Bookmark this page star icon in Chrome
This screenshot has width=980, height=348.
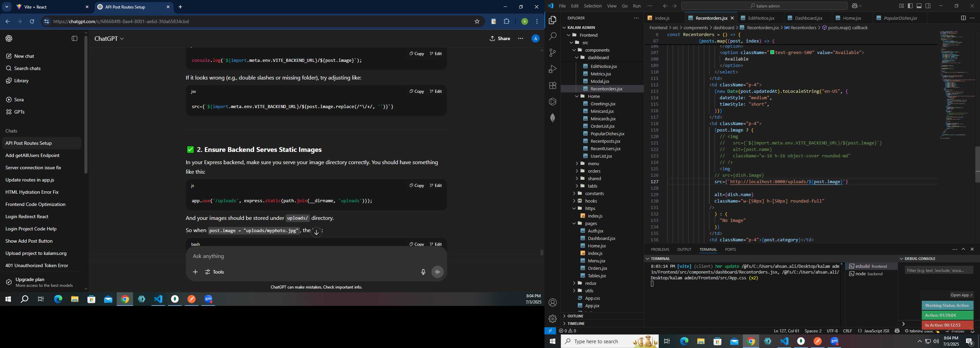[477, 22]
